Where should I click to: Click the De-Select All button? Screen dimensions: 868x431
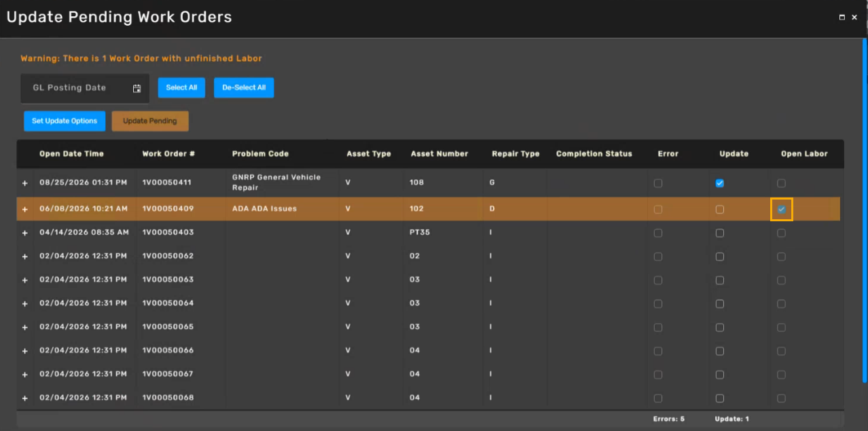click(x=244, y=88)
